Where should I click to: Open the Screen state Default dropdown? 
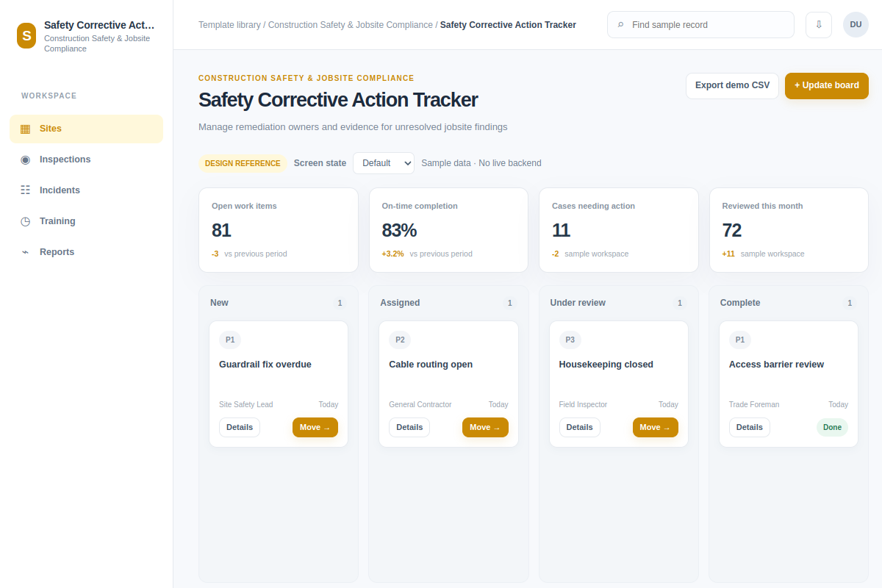(384, 163)
